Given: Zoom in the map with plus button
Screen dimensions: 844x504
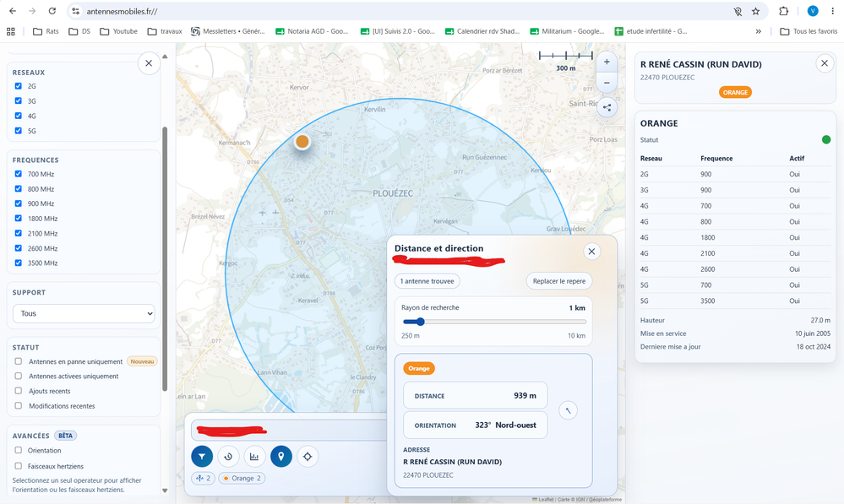Looking at the screenshot, I should pos(607,62).
